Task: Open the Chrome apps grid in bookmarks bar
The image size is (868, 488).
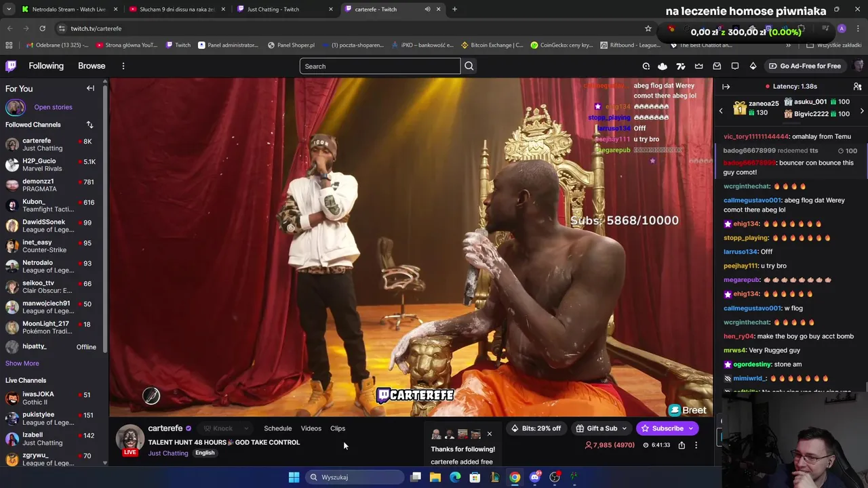Action: point(9,45)
